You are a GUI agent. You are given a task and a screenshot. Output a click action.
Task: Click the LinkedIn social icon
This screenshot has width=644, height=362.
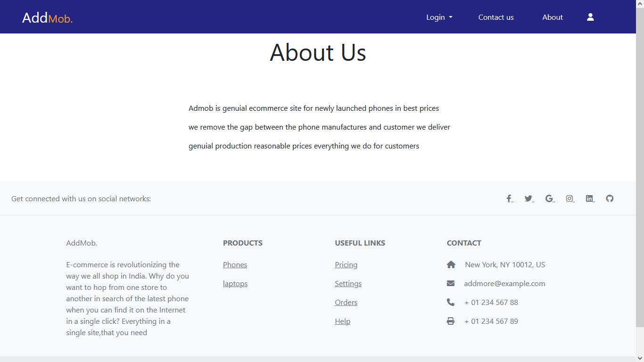(589, 198)
